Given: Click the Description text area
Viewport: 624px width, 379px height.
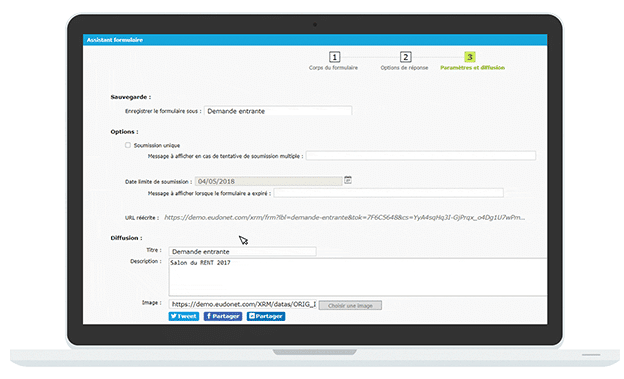Looking at the screenshot, I should [358, 277].
